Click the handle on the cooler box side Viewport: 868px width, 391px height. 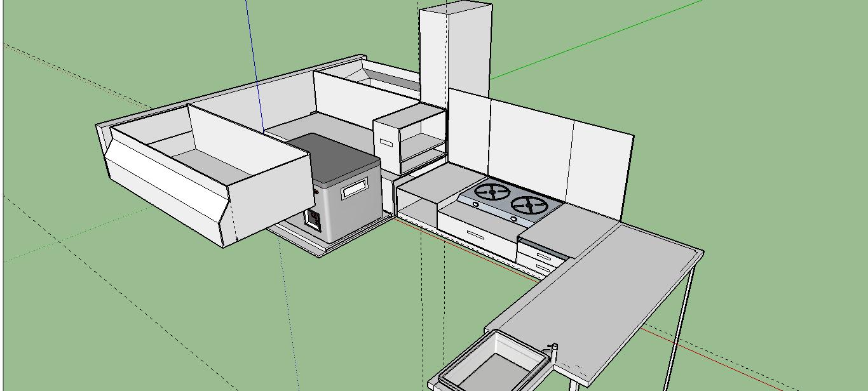click(355, 189)
